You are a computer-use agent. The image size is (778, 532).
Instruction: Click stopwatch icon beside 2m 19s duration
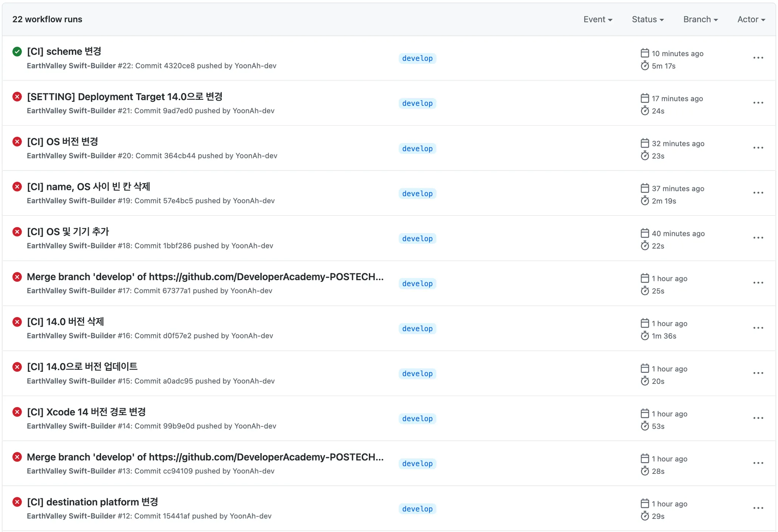point(645,201)
